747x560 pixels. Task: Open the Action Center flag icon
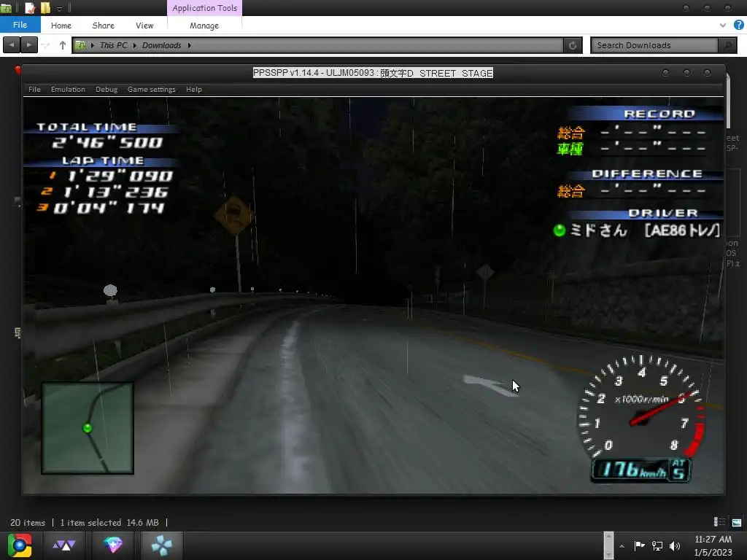pyautogui.click(x=639, y=545)
